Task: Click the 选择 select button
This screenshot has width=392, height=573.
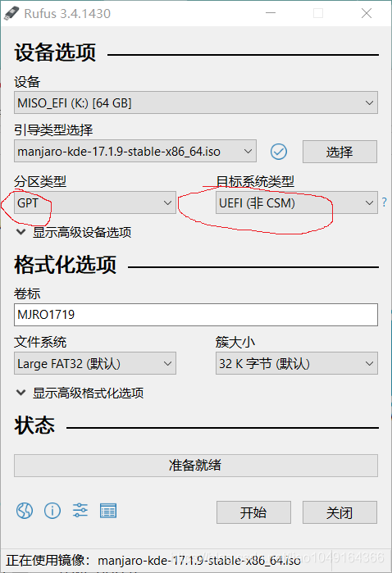Action: click(x=340, y=152)
